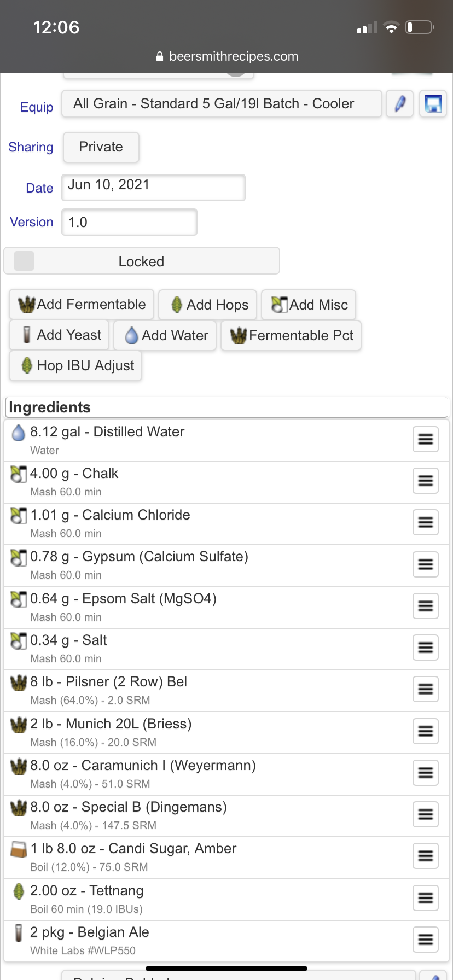This screenshot has width=453, height=980.
Task: Open menu icon for Chalk ingredient
Action: pyautogui.click(x=426, y=481)
